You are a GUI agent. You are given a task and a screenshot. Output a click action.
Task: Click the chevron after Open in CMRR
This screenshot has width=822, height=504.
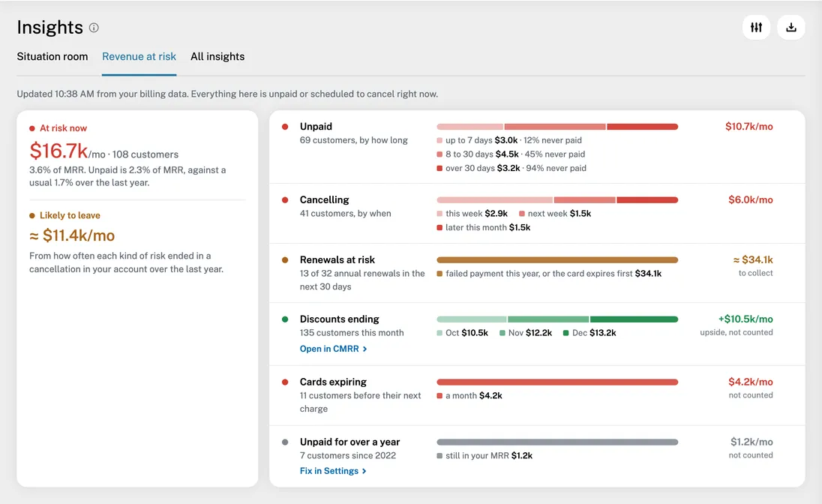coord(364,349)
